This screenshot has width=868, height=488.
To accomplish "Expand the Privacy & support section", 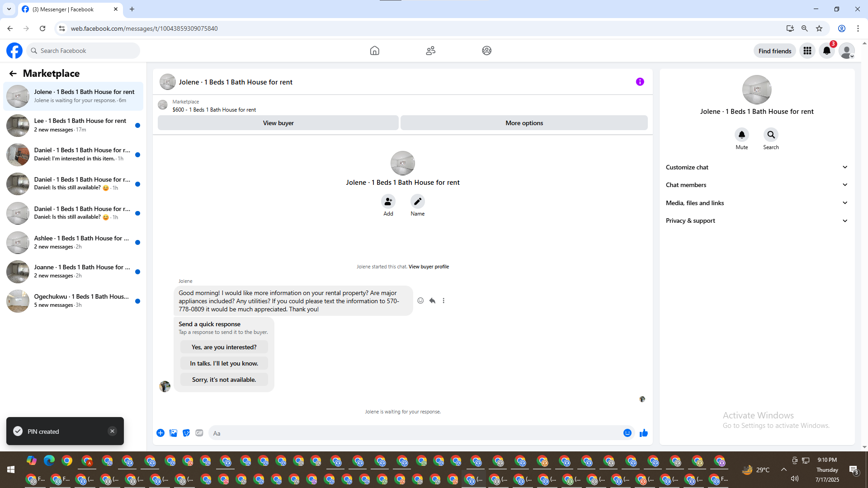I will click(x=756, y=221).
